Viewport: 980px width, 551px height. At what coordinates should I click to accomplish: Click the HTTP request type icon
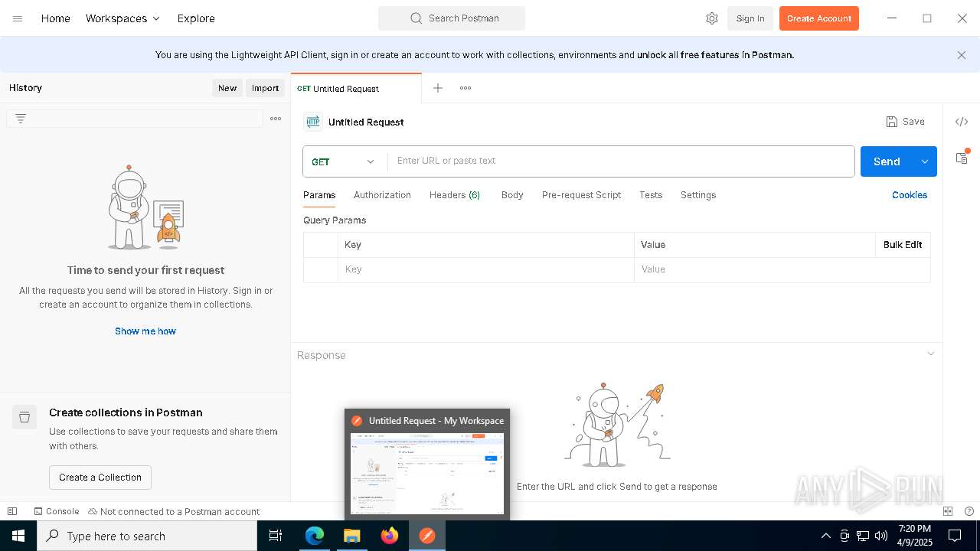coord(313,122)
